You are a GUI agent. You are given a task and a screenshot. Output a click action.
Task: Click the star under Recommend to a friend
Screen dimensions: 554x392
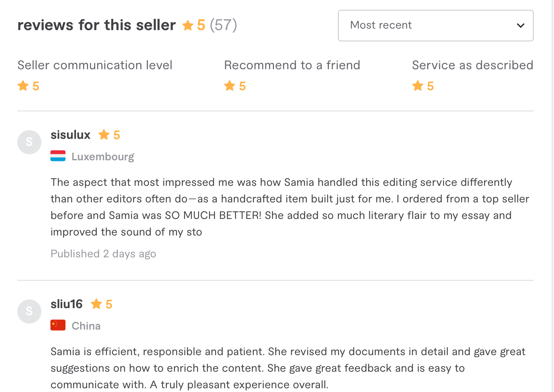(230, 86)
